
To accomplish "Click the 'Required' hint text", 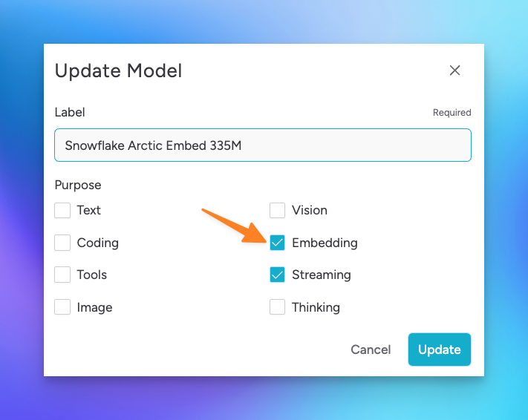I will click(x=452, y=113).
